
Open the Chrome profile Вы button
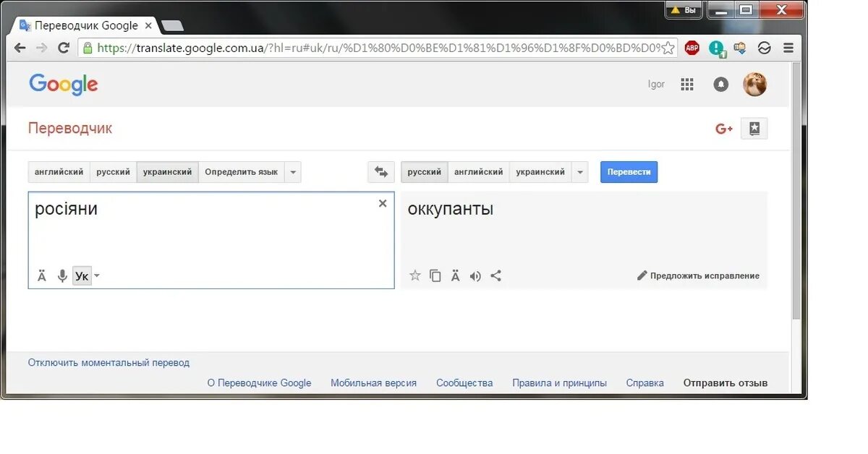click(x=684, y=10)
